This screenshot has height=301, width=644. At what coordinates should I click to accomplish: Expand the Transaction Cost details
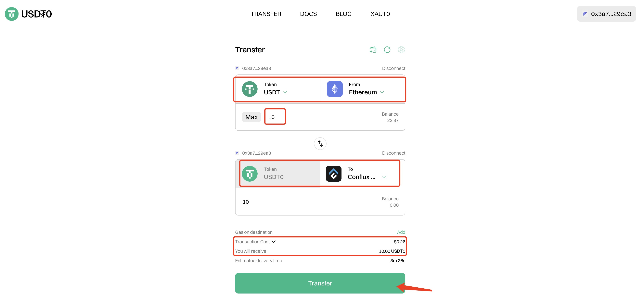(255, 242)
